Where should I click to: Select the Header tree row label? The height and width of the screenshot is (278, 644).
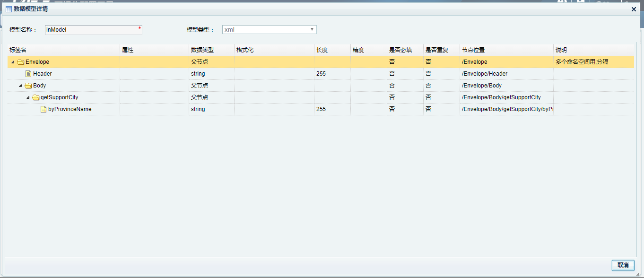43,74
